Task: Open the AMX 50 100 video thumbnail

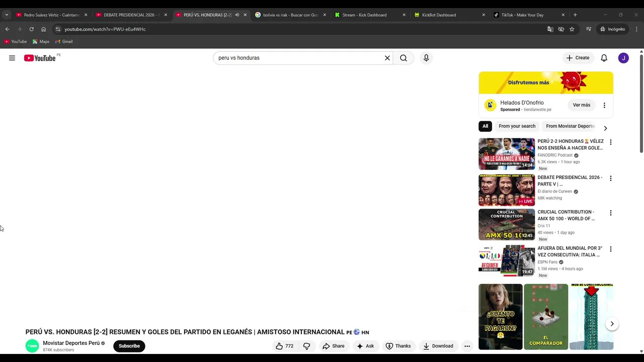Action: tap(507, 225)
